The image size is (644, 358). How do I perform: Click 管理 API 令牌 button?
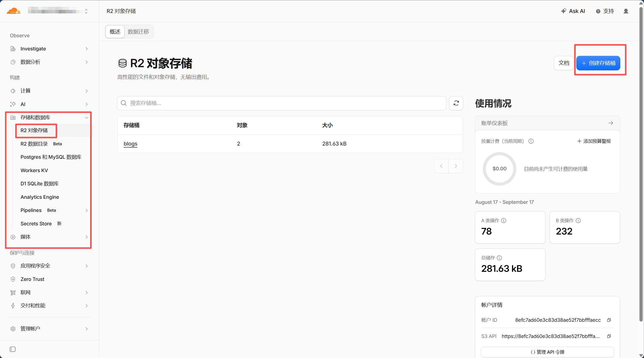[547, 352]
